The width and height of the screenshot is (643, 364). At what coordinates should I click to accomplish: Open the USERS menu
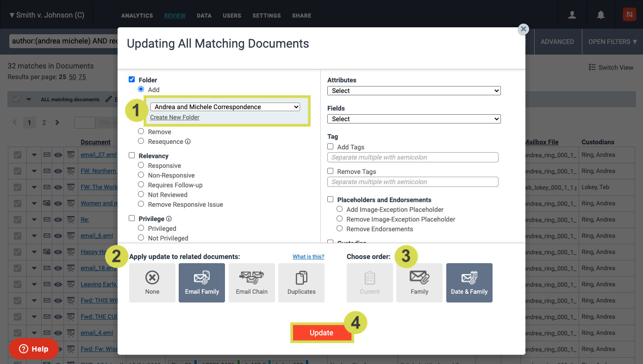232,16
